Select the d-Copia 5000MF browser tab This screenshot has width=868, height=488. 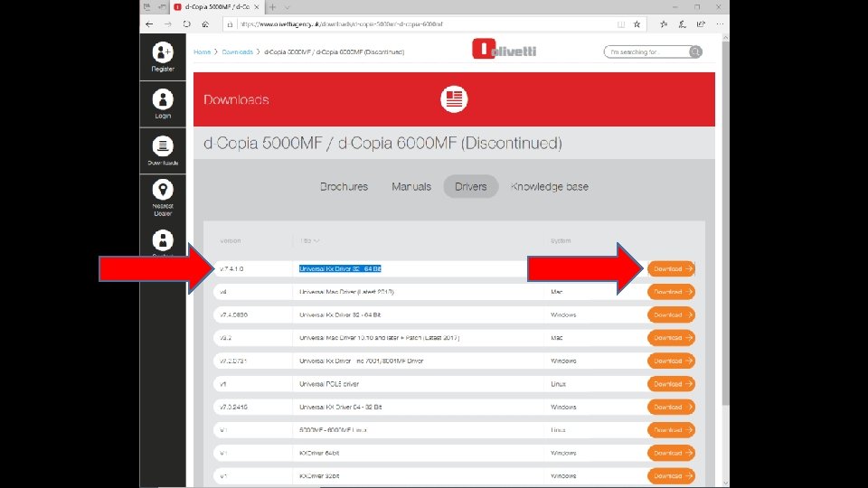click(x=217, y=7)
